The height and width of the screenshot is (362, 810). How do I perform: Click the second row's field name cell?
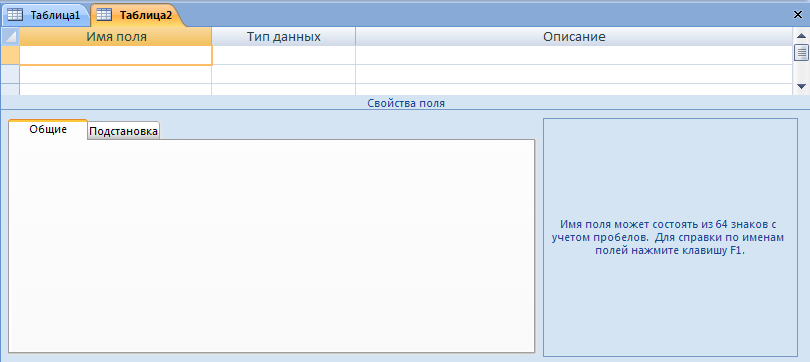(x=116, y=74)
